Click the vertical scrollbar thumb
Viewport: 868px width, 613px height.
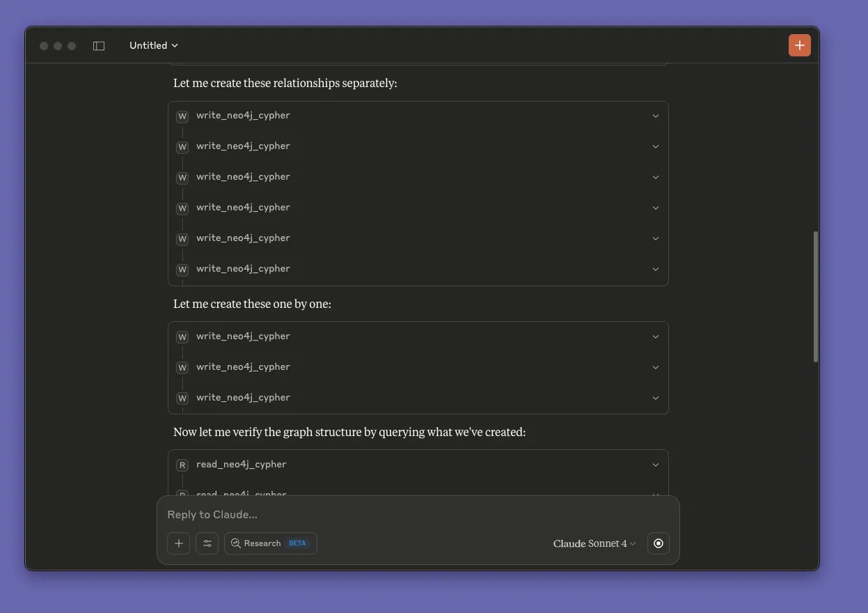(815, 296)
